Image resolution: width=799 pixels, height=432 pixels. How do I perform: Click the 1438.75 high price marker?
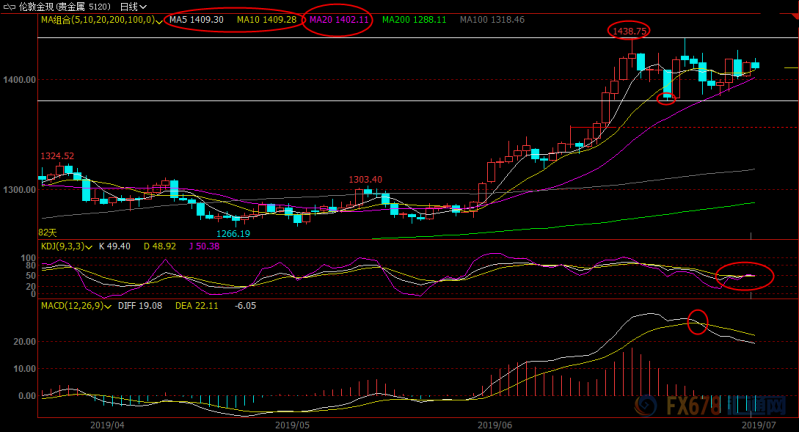click(629, 31)
